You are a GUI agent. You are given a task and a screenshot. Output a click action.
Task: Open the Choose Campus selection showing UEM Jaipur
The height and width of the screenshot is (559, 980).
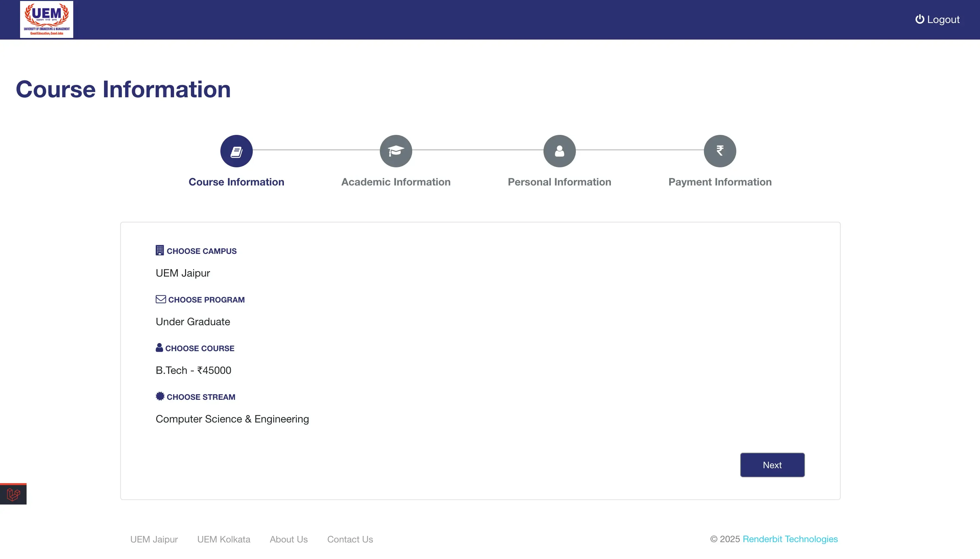coord(183,273)
